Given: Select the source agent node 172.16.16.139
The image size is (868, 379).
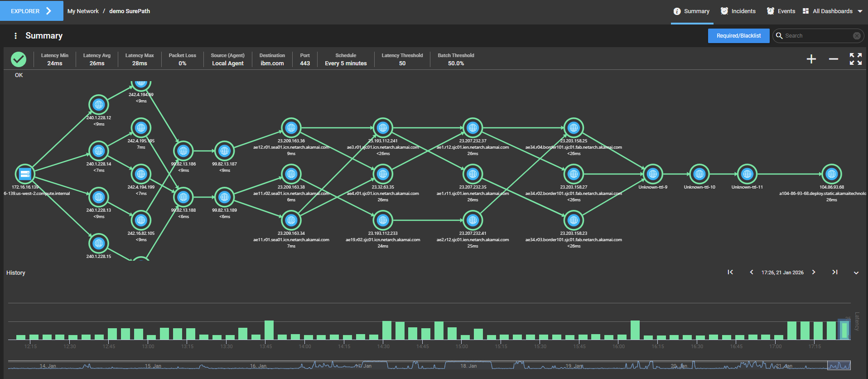Looking at the screenshot, I should coord(25,174).
